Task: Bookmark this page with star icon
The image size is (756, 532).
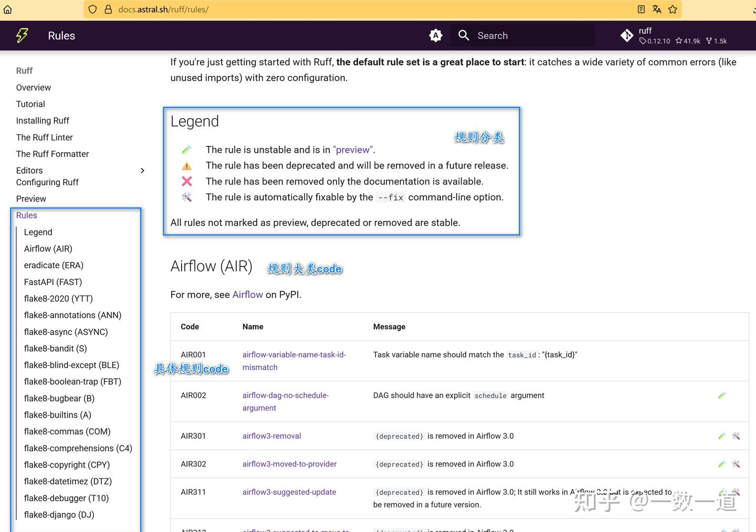Action: (673, 9)
